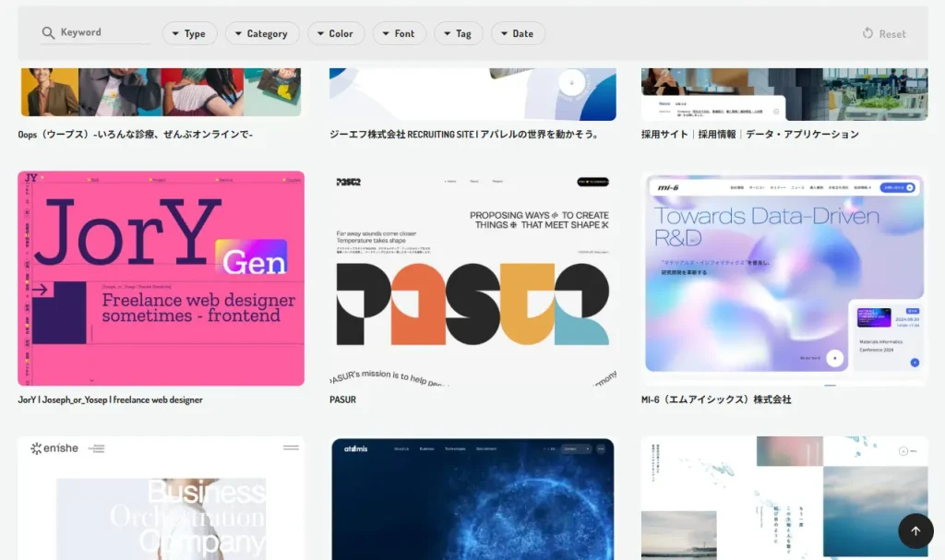Click the PASUR title link

tap(343, 399)
